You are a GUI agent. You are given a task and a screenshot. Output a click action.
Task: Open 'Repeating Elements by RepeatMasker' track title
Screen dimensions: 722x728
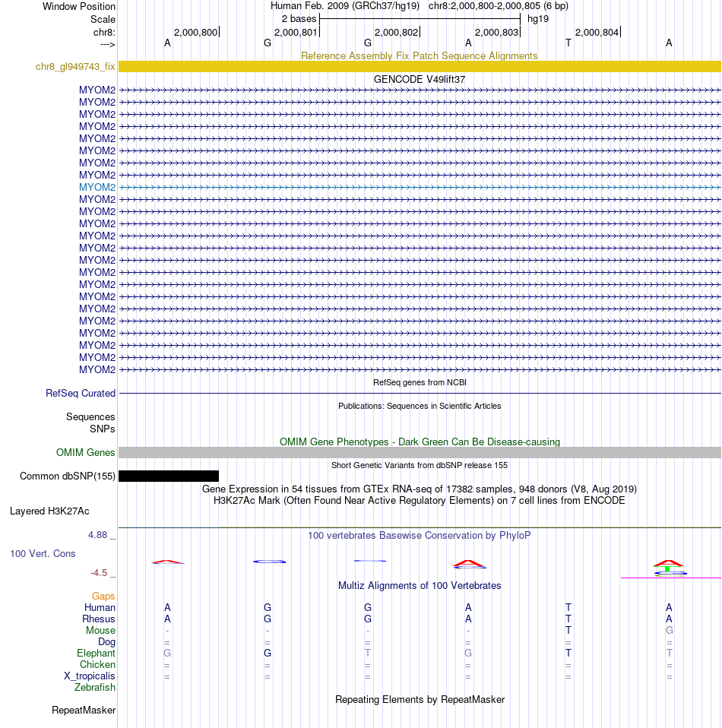420,700
